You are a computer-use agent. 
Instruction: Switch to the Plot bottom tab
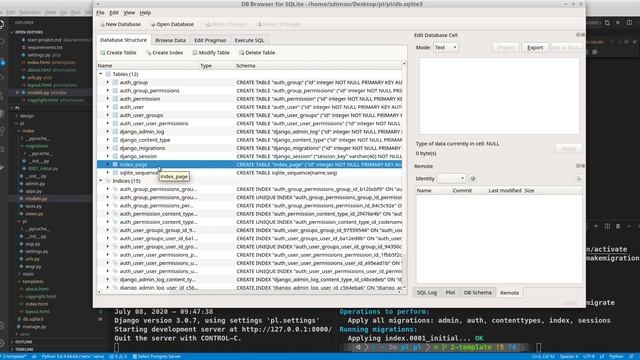(451, 293)
